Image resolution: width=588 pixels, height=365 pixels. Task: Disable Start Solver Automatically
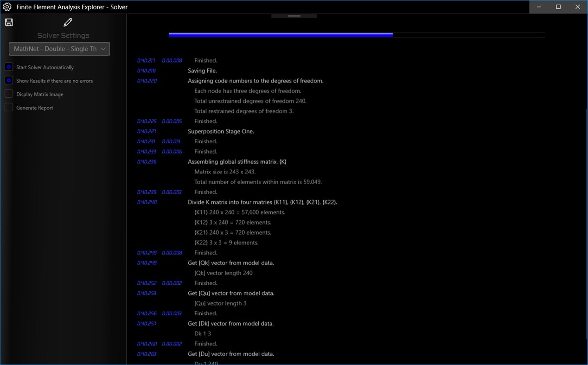coord(8,67)
